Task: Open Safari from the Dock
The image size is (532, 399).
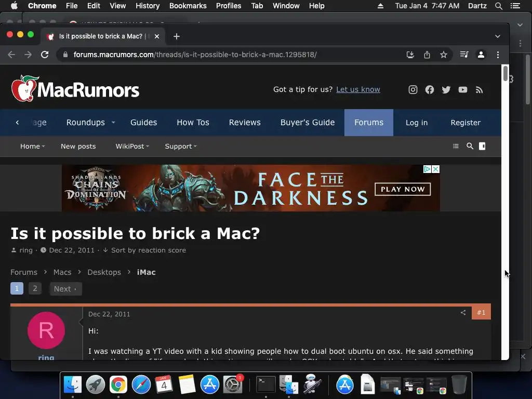Action: (141, 384)
